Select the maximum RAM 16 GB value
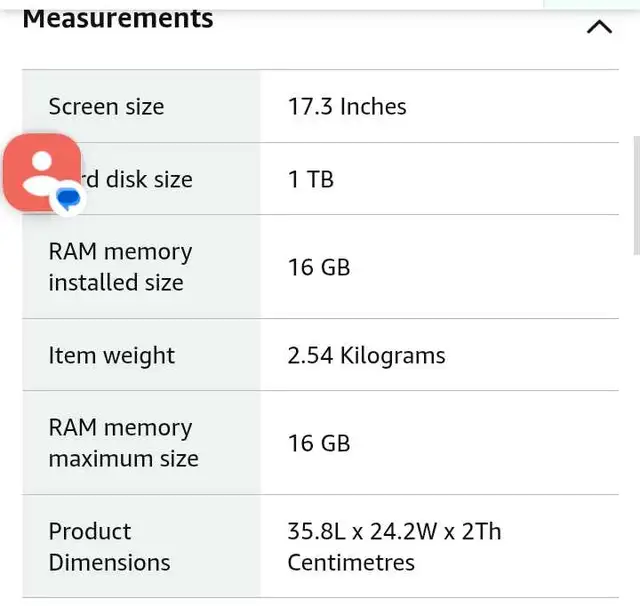This screenshot has height=606, width=640. coord(319,443)
